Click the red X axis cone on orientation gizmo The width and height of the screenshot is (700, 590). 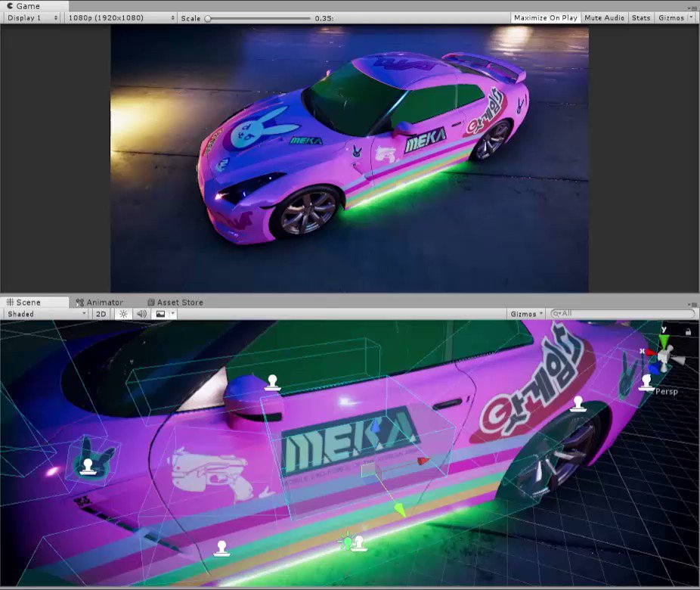click(x=652, y=352)
